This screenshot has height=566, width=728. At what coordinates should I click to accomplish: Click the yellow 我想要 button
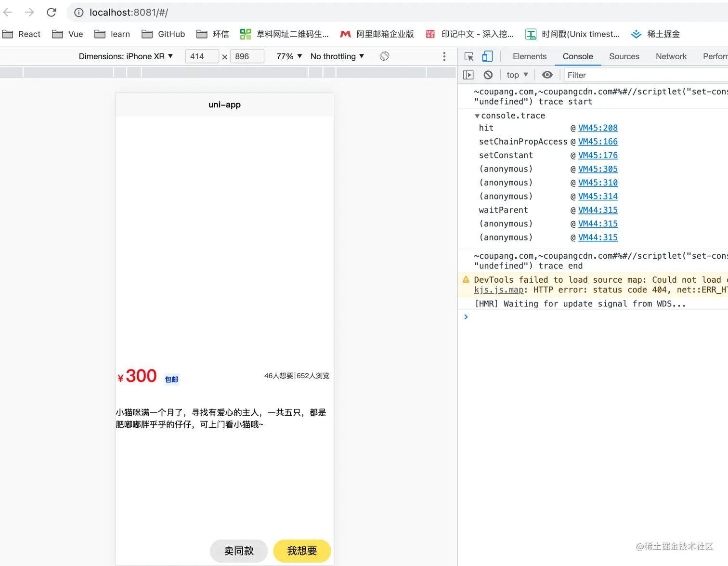point(302,551)
